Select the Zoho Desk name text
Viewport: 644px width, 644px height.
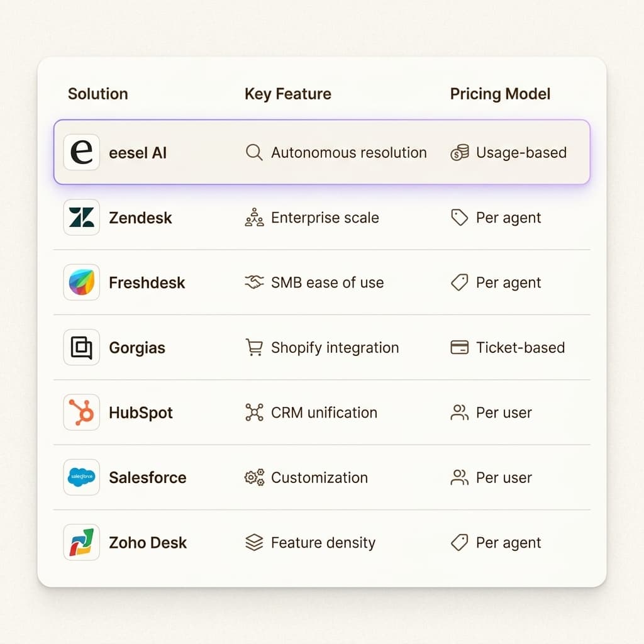pyautogui.click(x=148, y=543)
